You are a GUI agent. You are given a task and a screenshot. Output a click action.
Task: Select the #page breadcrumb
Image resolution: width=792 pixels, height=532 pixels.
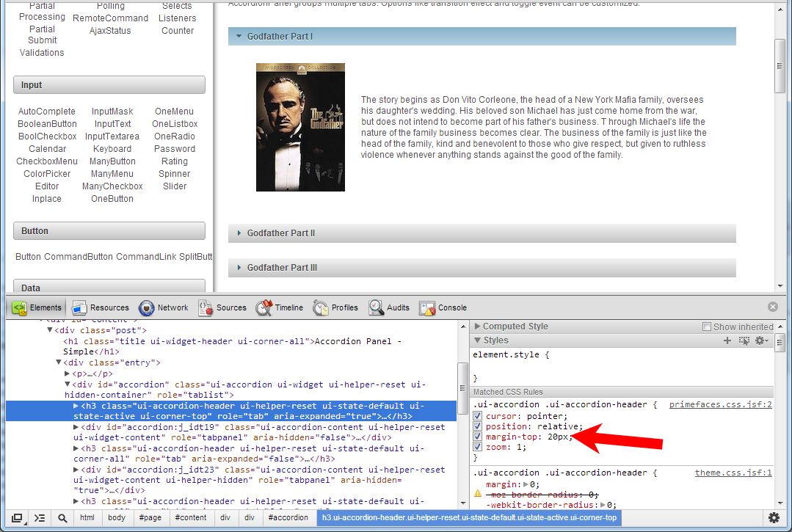pos(150,517)
